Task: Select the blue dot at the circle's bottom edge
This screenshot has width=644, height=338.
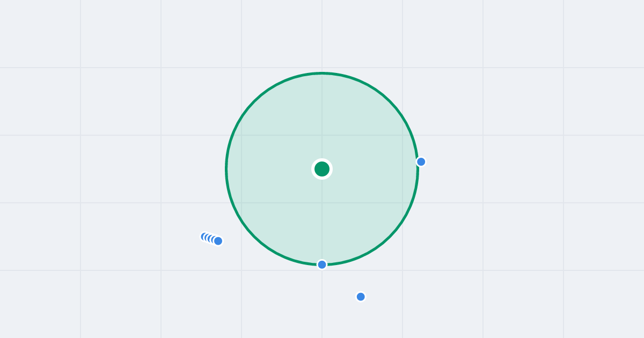Action: (322, 264)
